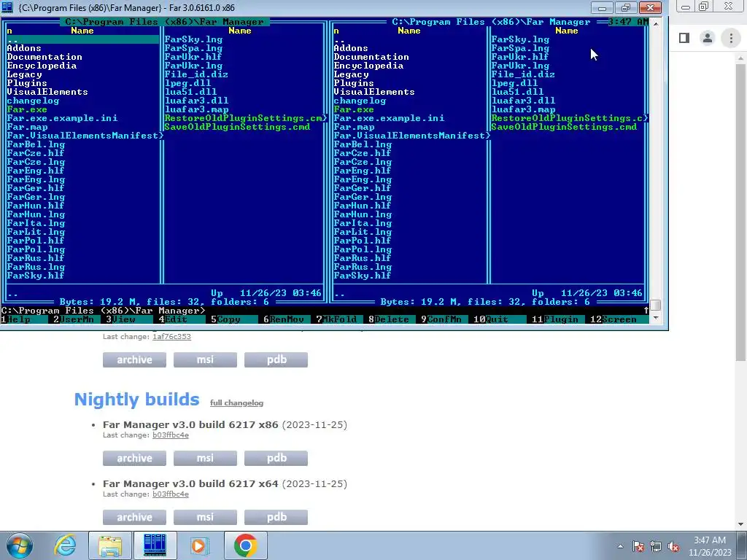The height and width of the screenshot is (560, 747).
Task: Select File_id.diz in right panel
Action: point(523,74)
